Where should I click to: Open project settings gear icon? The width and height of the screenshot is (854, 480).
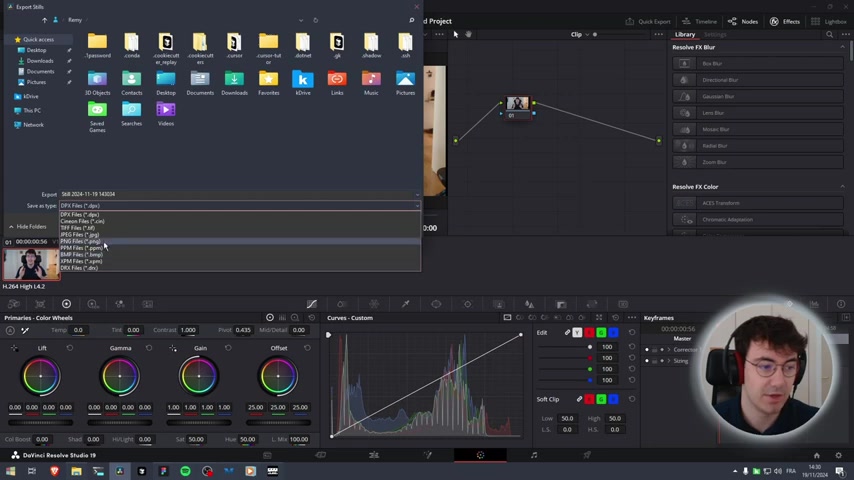(838, 455)
